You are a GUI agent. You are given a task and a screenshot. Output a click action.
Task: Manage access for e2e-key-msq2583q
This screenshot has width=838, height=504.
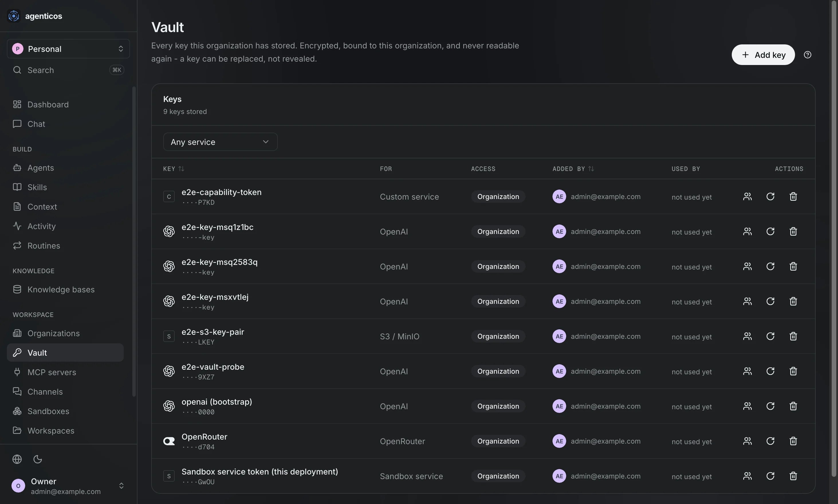[747, 267]
